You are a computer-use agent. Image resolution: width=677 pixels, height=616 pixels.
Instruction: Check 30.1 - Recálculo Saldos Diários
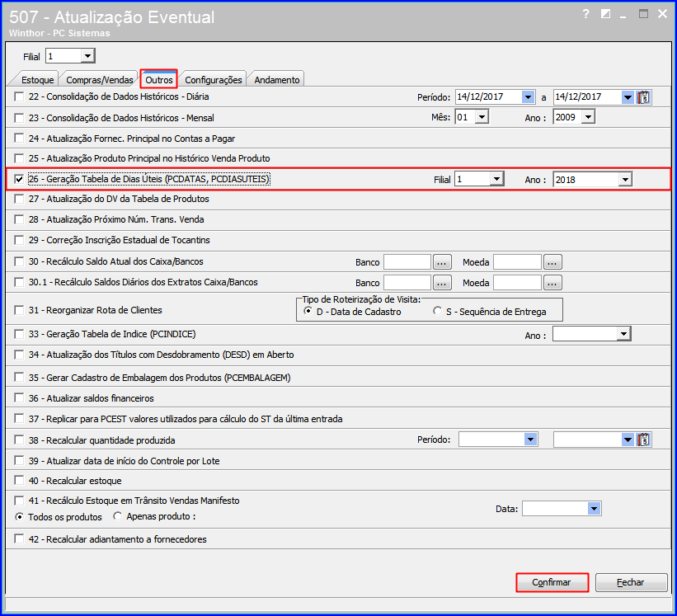pyautogui.click(x=19, y=282)
